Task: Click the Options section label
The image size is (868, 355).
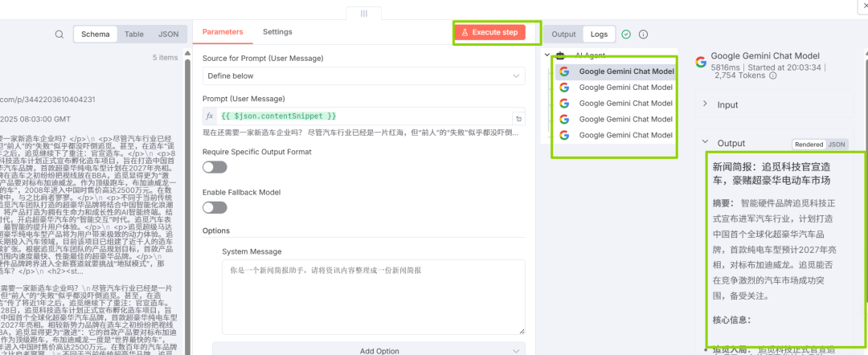Action: point(216,231)
